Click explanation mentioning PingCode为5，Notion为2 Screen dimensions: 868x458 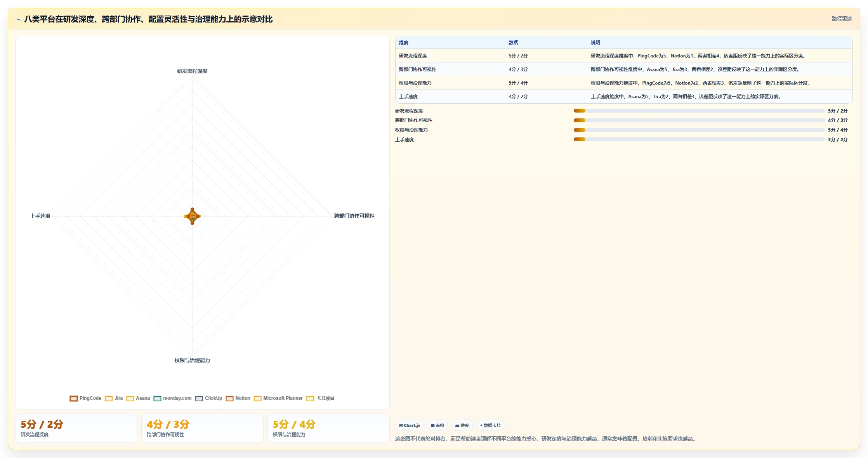tap(701, 83)
